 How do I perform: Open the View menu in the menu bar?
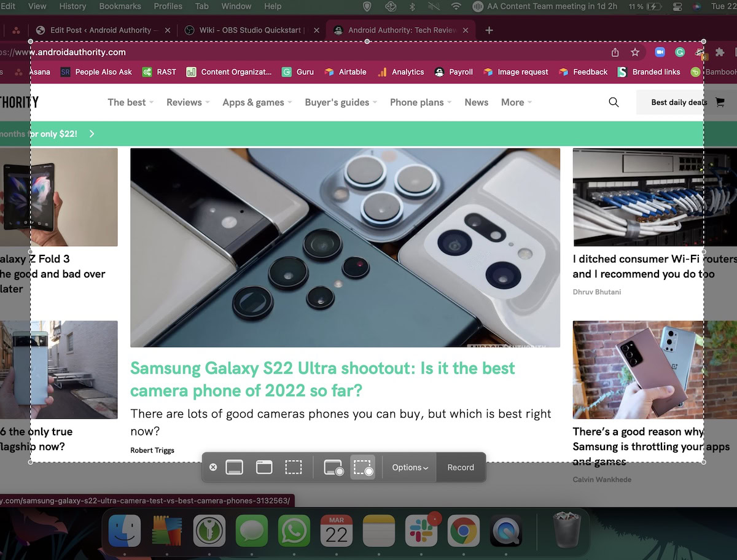37,6
